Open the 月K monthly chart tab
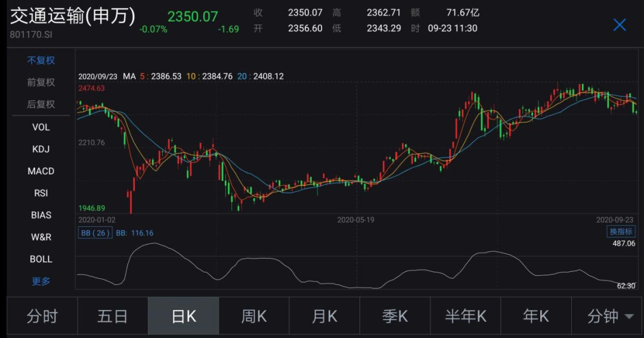The width and height of the screenshot is (644, 338). 324,316
